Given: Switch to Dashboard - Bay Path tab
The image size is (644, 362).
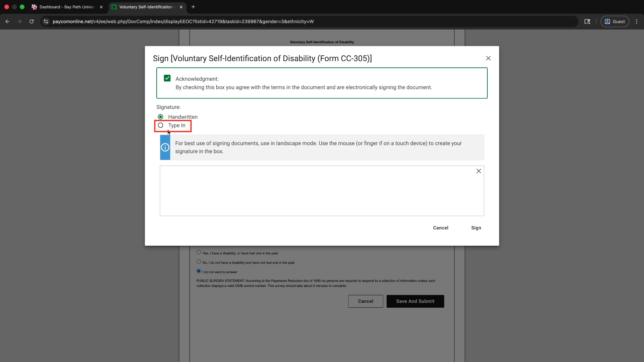Looking at the screenshot, I should pyautogui.click(x=67, y=7).
